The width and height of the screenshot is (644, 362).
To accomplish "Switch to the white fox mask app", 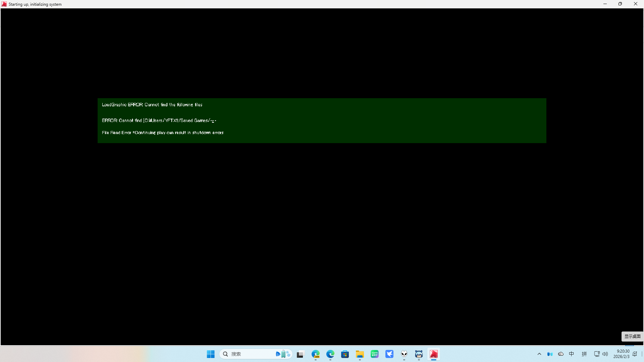I will point(404,354).
